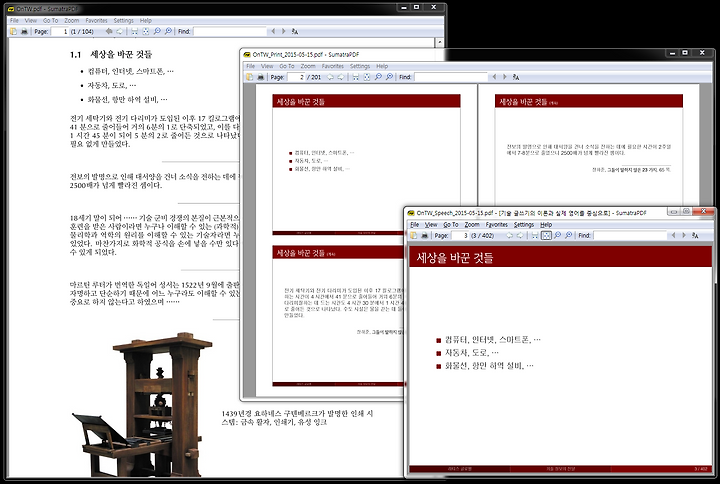Open Go To menu in OnTW_Speech window
720x484 pixels.
[450, 225]
